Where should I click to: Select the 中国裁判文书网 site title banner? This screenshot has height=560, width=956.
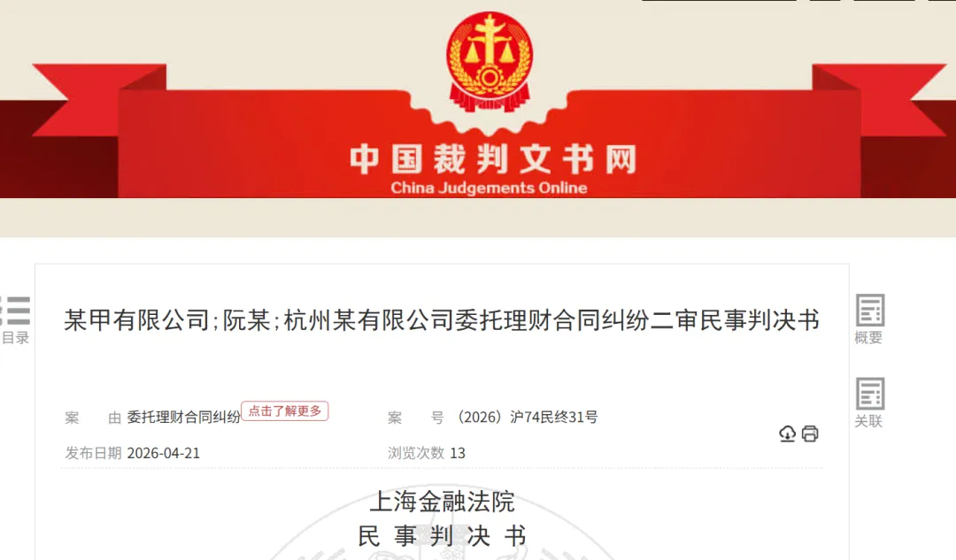(493, 158)
